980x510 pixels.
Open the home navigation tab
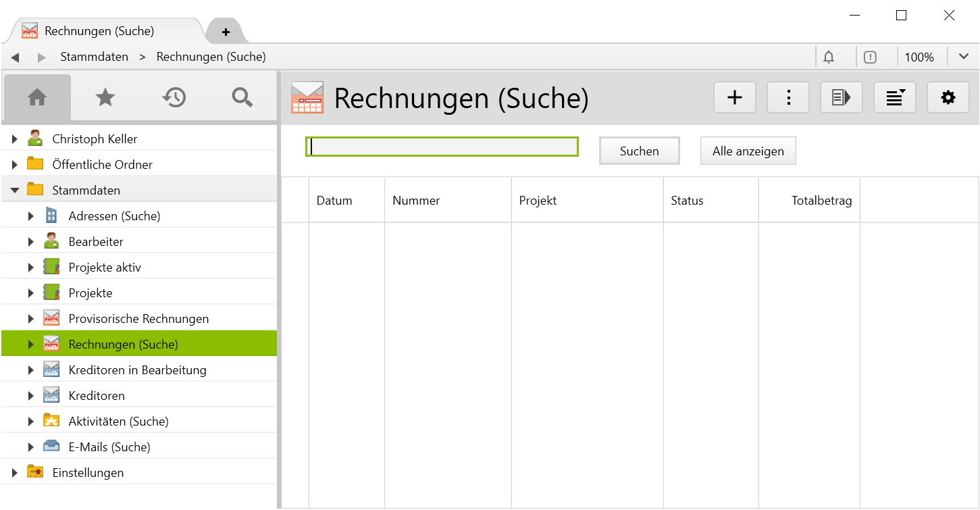[x=37, y=98]
